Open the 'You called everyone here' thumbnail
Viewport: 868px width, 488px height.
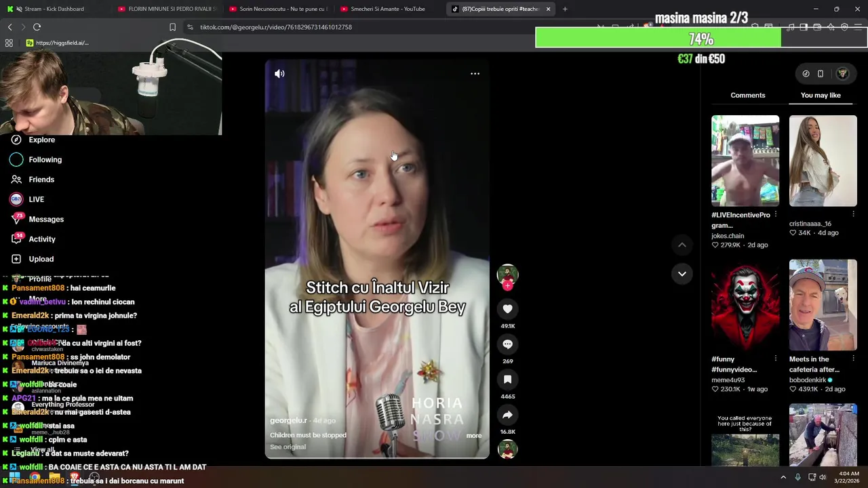pos(745,434)
